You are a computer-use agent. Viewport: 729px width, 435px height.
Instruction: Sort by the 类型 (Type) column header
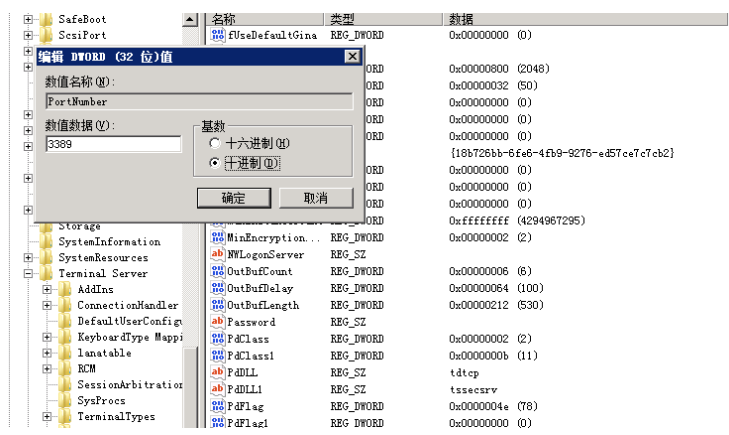coord(384,19)
